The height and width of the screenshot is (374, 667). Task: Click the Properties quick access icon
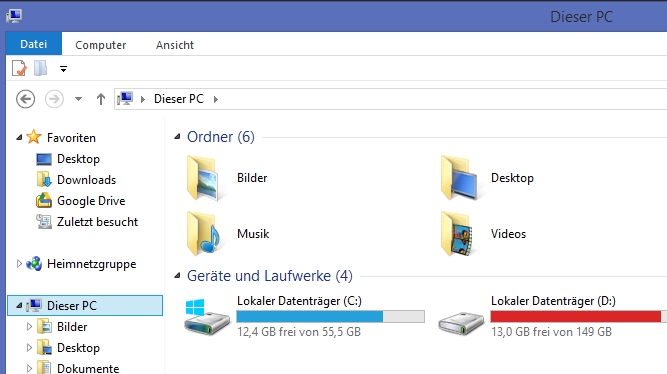pos(19,68)
